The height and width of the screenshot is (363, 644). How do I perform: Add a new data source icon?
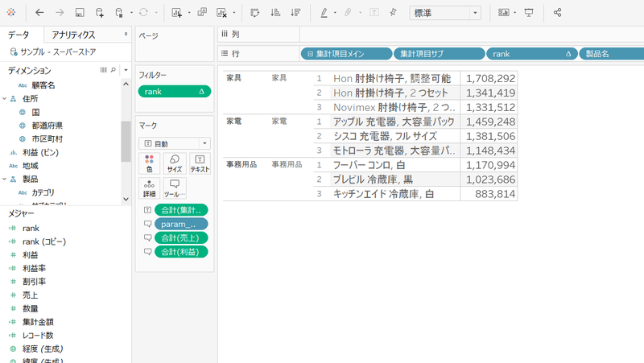coord(99,13)
